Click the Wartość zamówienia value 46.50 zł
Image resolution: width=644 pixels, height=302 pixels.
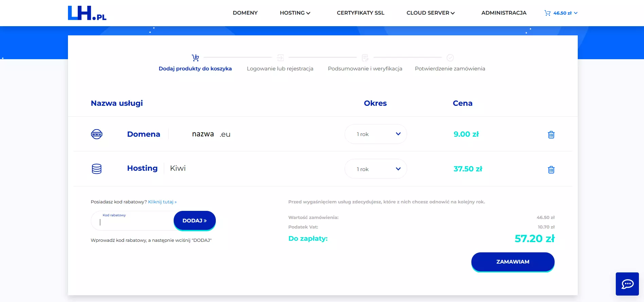(546, 218)
